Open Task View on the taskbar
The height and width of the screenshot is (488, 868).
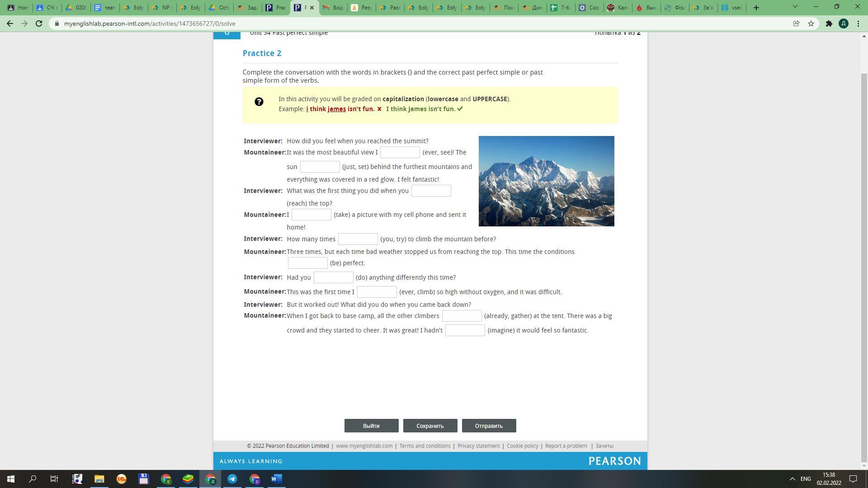tap(54, 479)
